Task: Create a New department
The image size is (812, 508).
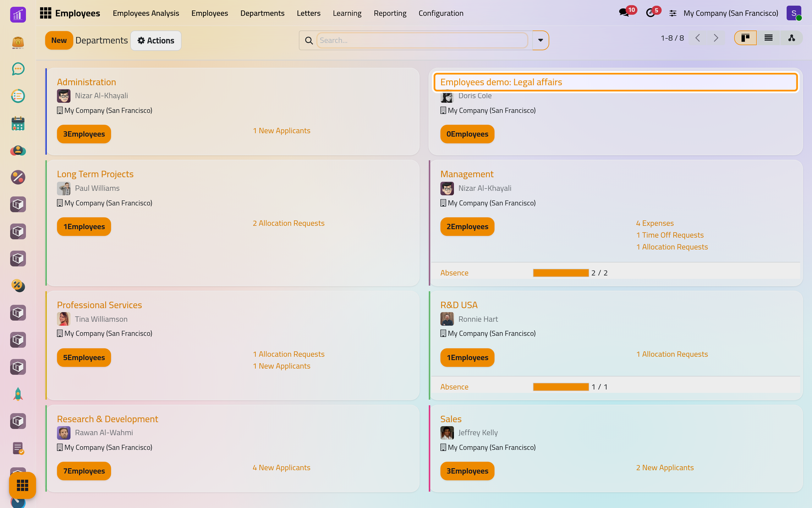Action: coord(59,41)
